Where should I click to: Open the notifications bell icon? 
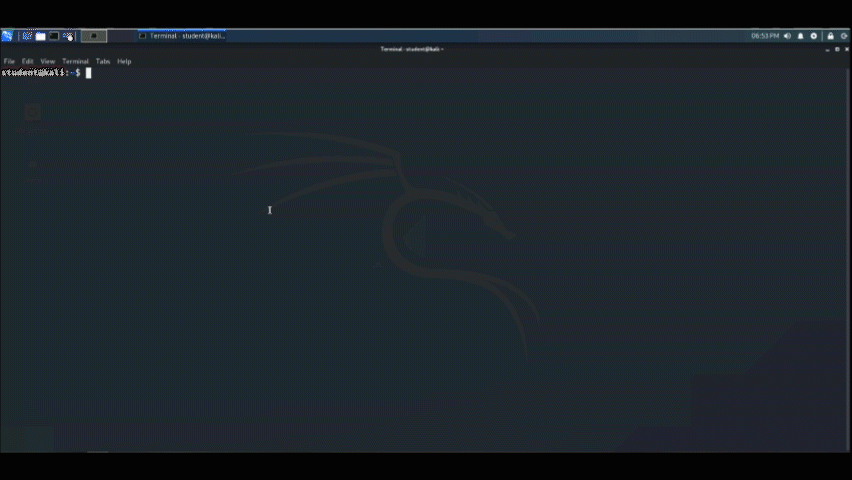pos(800,36)
